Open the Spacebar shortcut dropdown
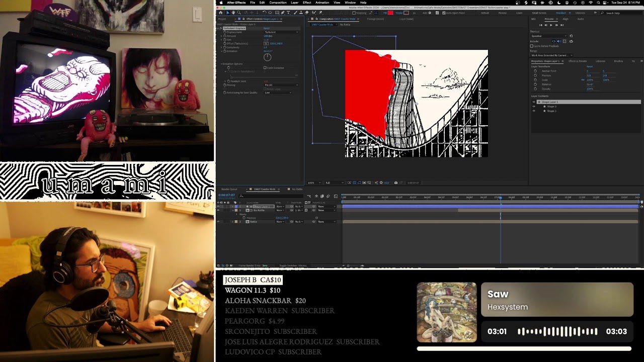The height and width of the screenshot is (362, 644). (549, 36)
